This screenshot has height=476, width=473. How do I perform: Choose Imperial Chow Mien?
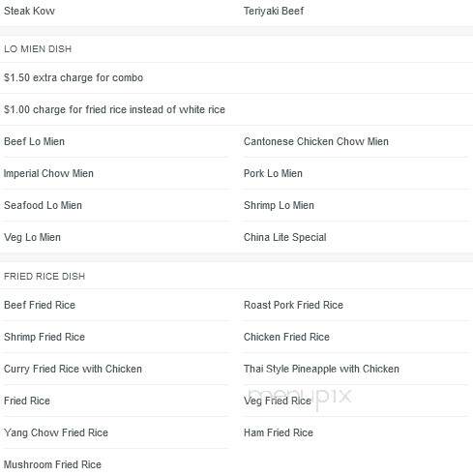click(x=48, y=173)
